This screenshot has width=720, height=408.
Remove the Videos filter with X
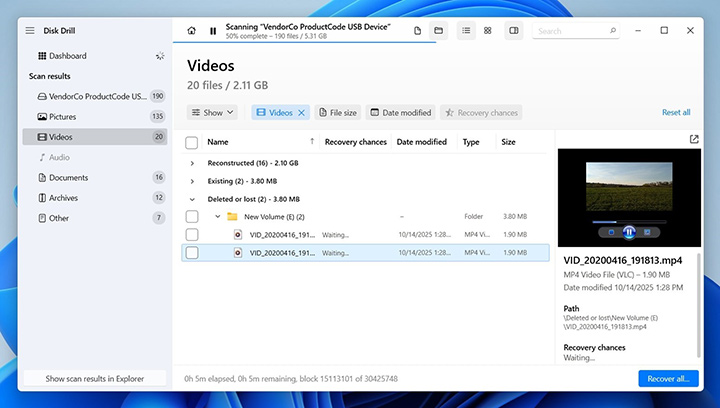[301, 113]
